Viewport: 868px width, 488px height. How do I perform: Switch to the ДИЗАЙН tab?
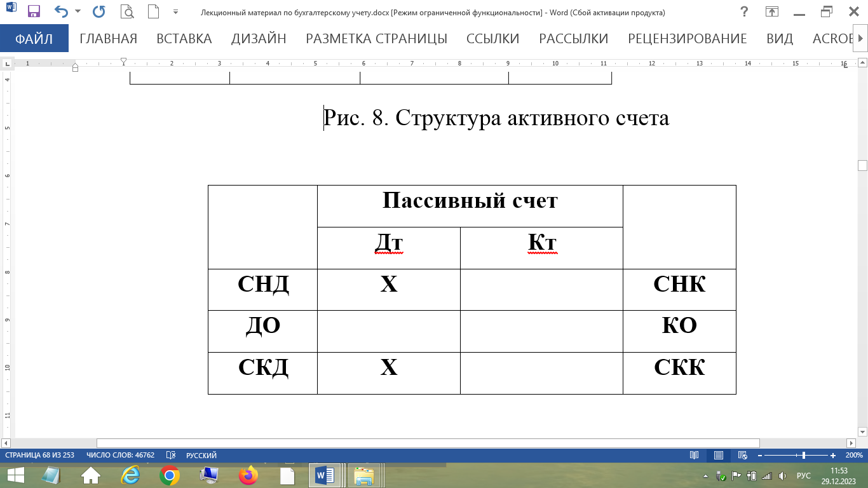click(259, 39)
